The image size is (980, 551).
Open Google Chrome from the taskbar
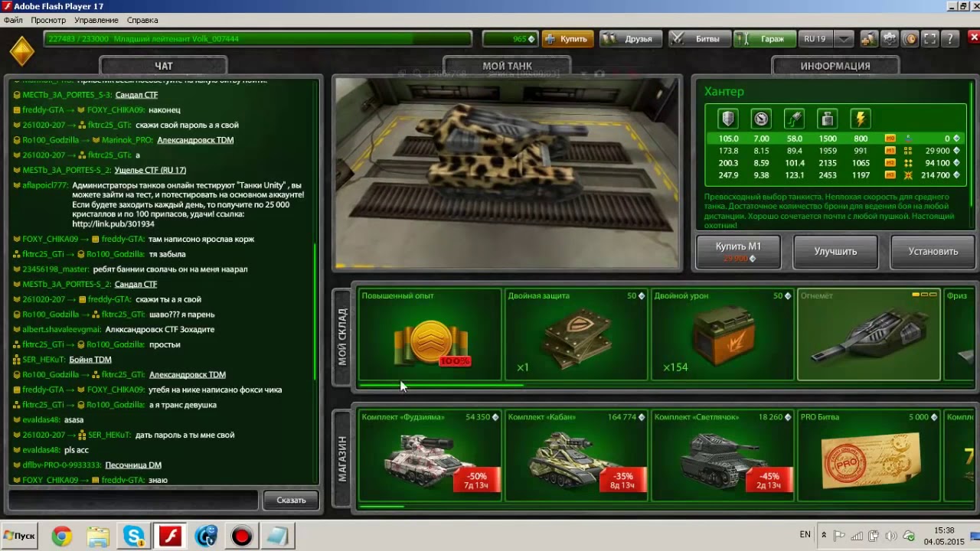62,536
